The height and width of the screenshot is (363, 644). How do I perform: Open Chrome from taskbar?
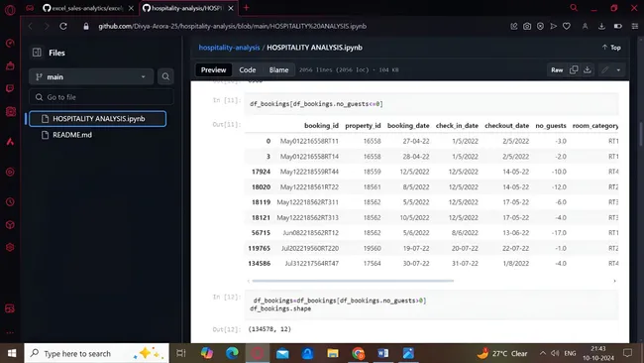[358, 353]
